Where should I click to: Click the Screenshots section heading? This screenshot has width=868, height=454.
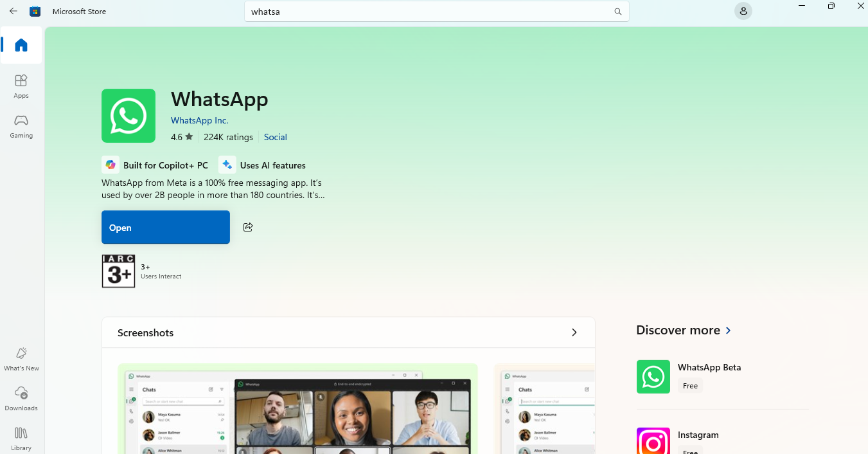tap(146, 332)
